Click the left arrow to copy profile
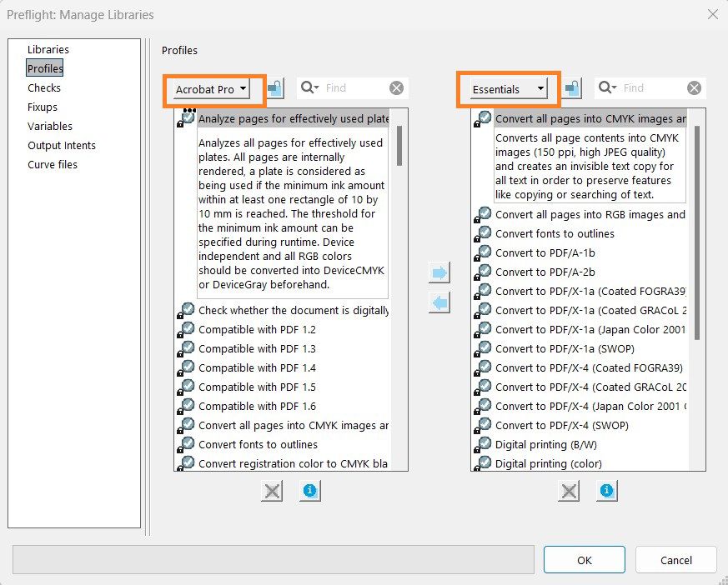Screen dimensions: 728x585 [439, 303]
